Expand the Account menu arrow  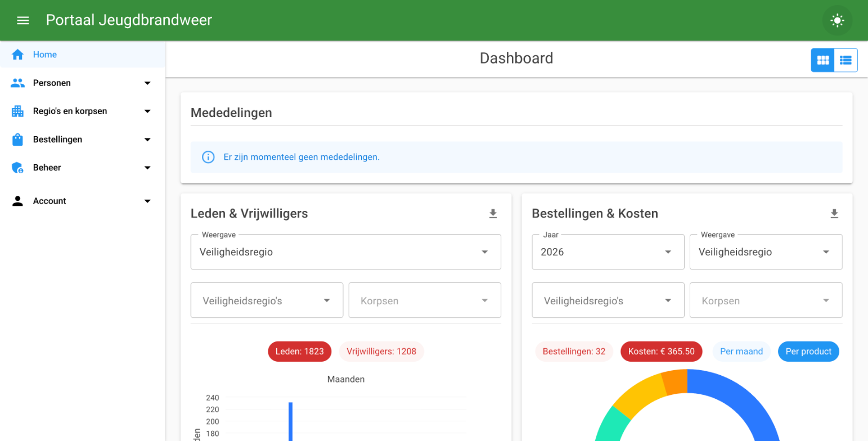click(x=147, y=201)
